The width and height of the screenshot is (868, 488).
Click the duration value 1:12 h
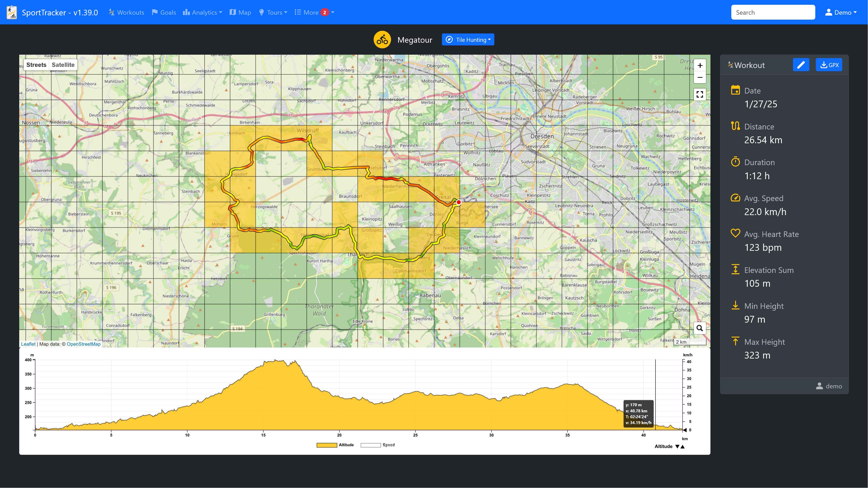[757, 176]
